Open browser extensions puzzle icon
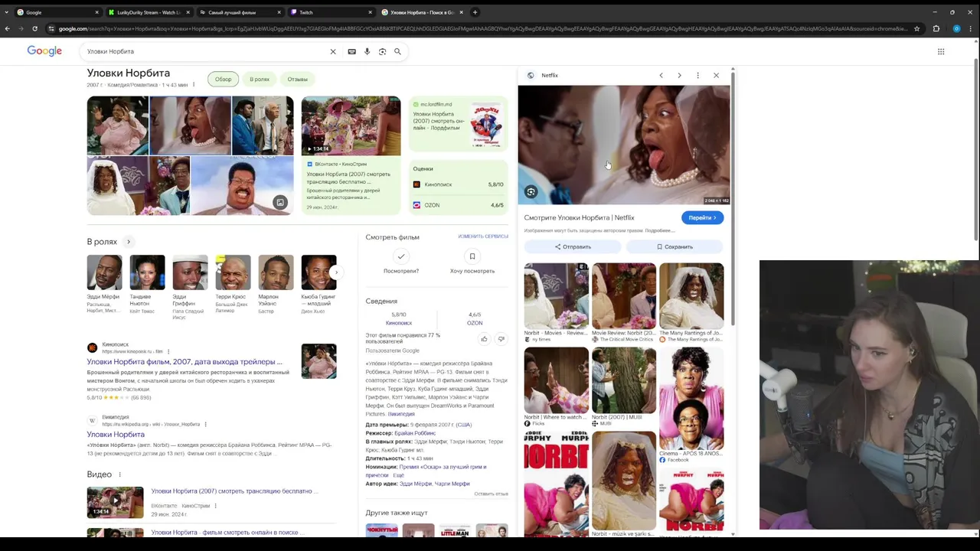 (x=936, y=28)
